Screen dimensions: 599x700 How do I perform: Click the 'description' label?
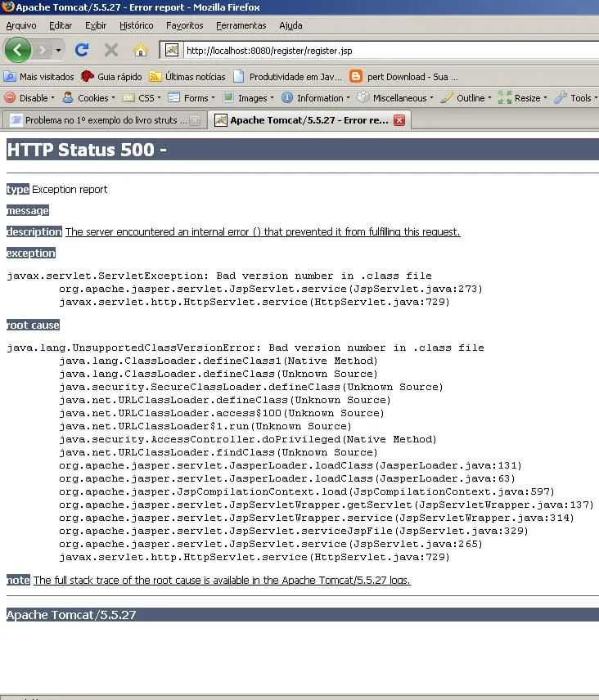[34, 231]
